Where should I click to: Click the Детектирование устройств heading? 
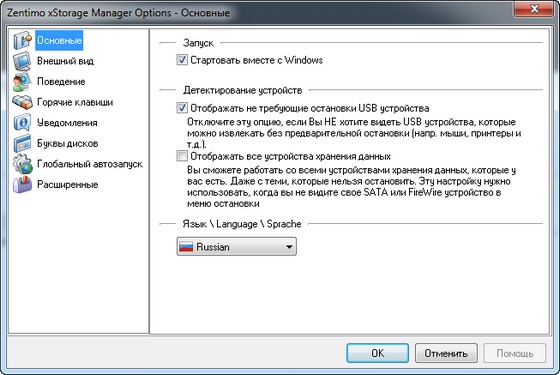(x=242, y=90)
